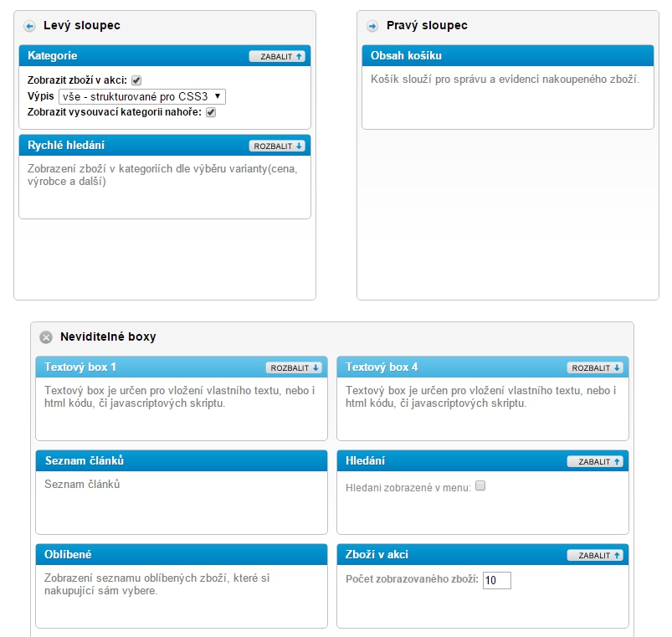Screen dimensions: 672x637
Task: Click the X icon beside Neviditelné boxy
Action: coord(46,337)
